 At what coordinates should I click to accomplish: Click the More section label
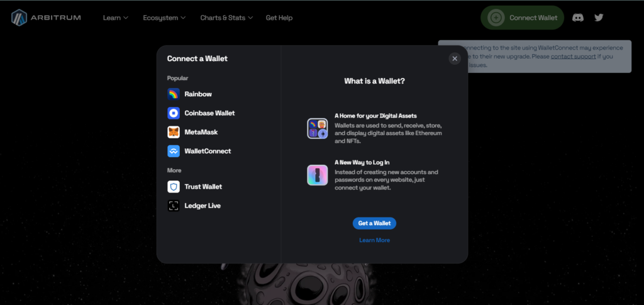174,170
